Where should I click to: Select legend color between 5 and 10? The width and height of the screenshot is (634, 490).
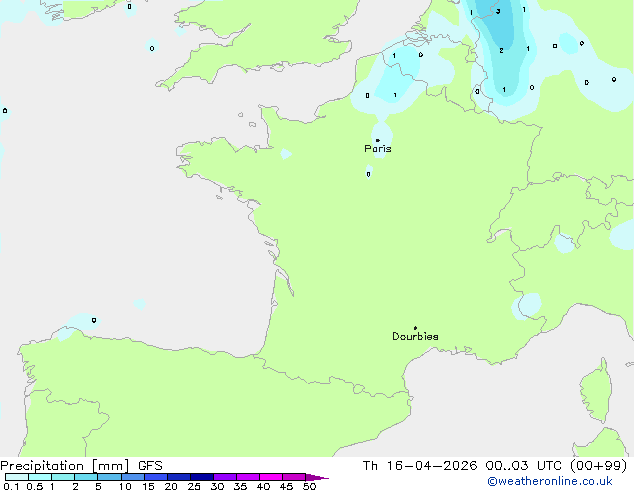click(x=109, y=477)
